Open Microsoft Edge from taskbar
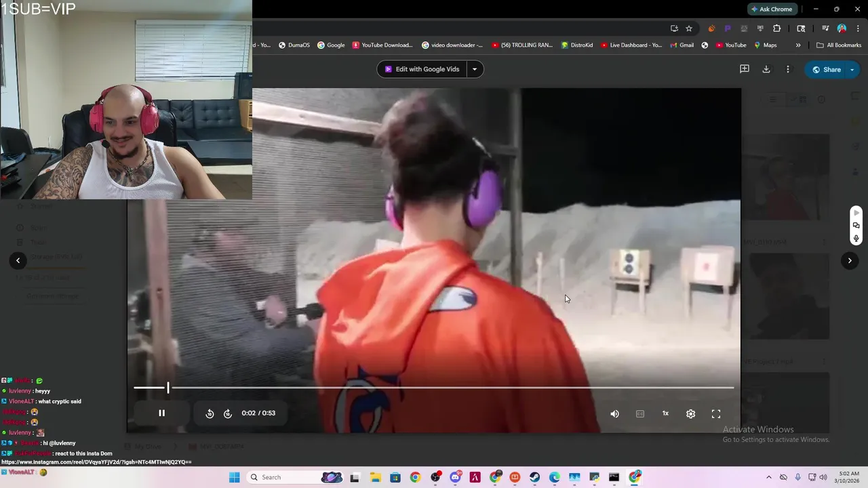This screenshot has width=868, height=488. 555,477
